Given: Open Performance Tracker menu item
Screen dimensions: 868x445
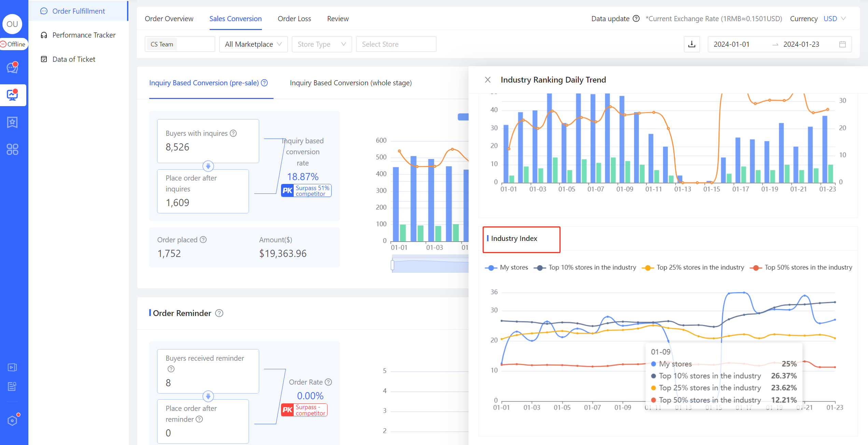Looking at the screenshot, I should (x=79, y=35).
